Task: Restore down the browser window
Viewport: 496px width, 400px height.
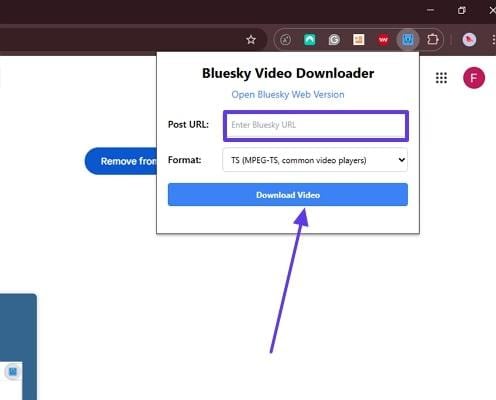Action: click(461, 10)
